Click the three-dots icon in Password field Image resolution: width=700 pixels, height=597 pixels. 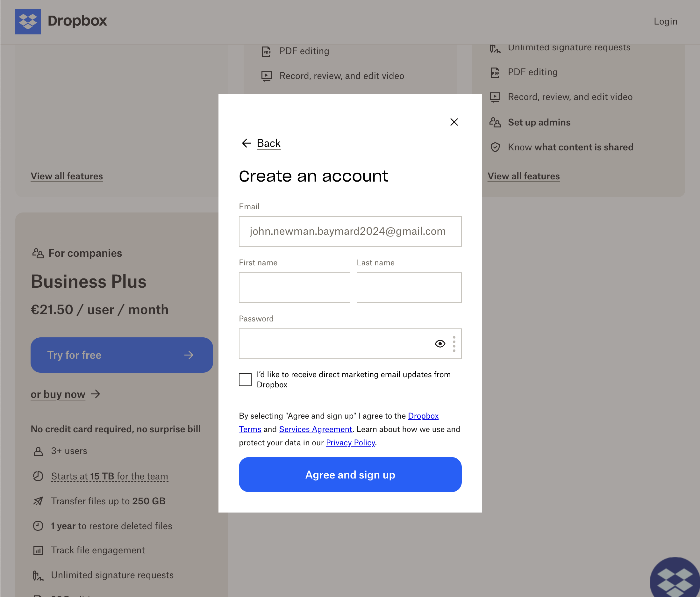[x=454, y=344]
